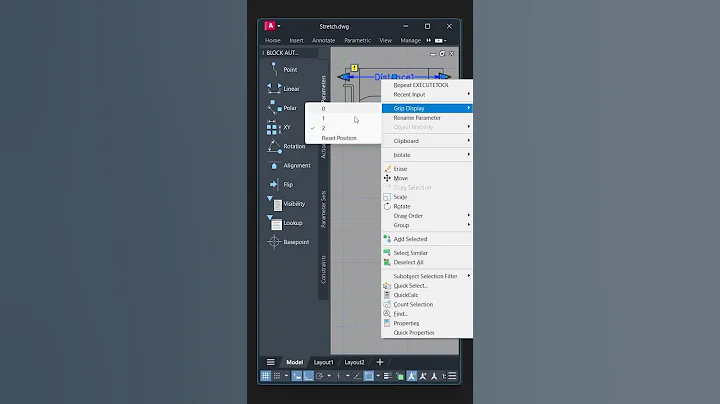Screen dimensions: 720x404
Task: Open the Parametric ribbon tab
Action: coord(357,40)
